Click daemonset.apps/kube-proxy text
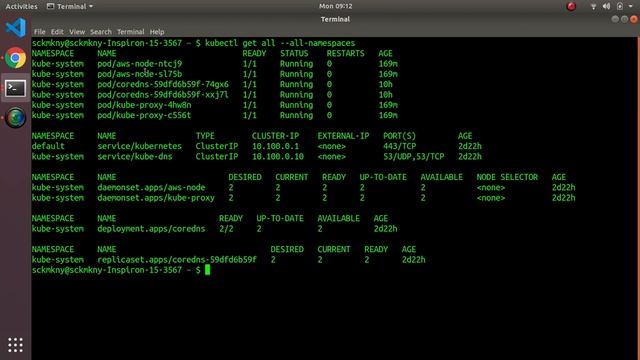The image size is (640, 360). tap(156, 198)
